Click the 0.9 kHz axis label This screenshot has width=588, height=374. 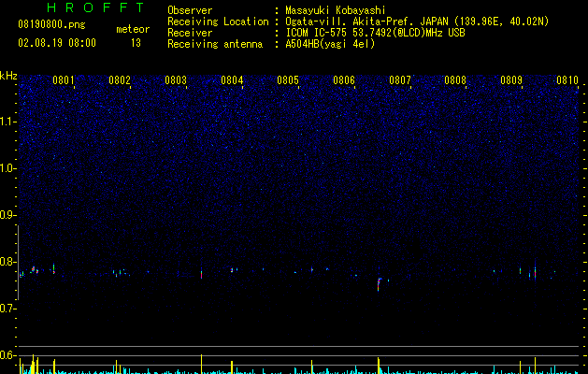pos(8,215)
